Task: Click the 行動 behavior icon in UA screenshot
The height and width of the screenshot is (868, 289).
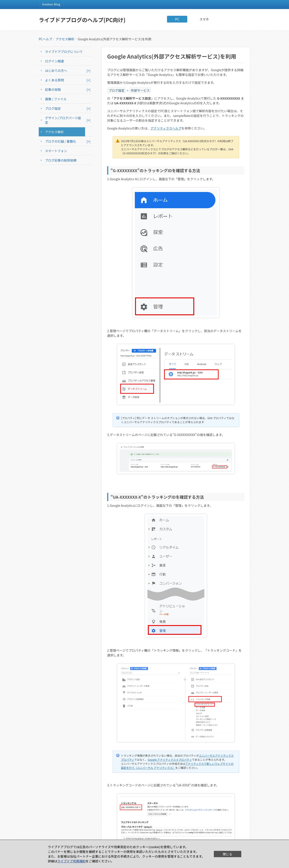Action: (154, 574)
